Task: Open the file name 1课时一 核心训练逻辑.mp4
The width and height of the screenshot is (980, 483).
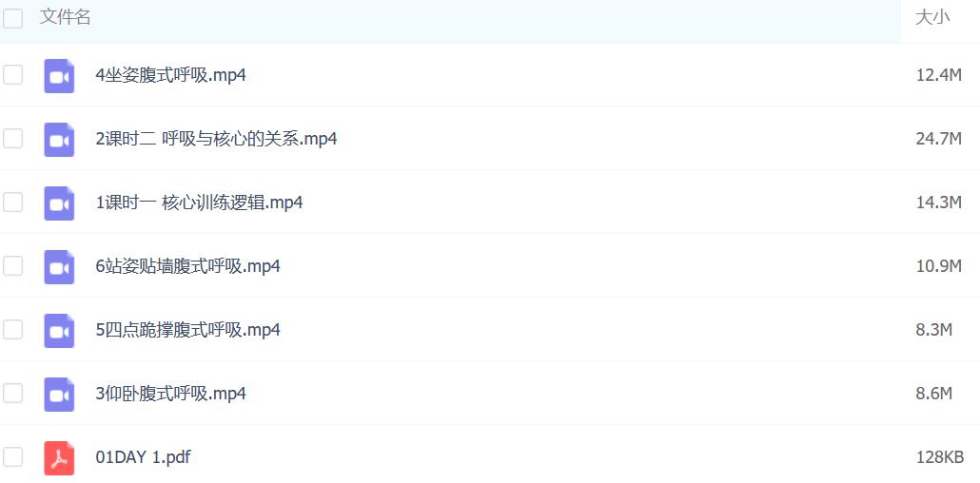Action: point(200,203)
